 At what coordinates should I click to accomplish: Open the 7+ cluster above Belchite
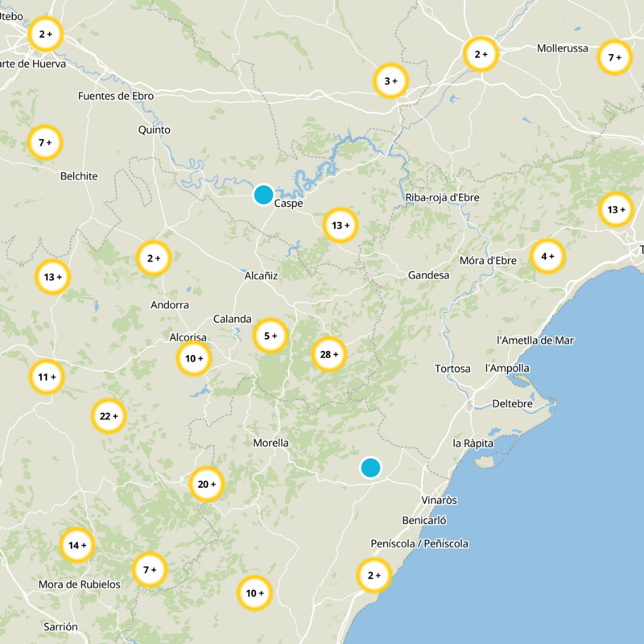(x=45, y=142)
